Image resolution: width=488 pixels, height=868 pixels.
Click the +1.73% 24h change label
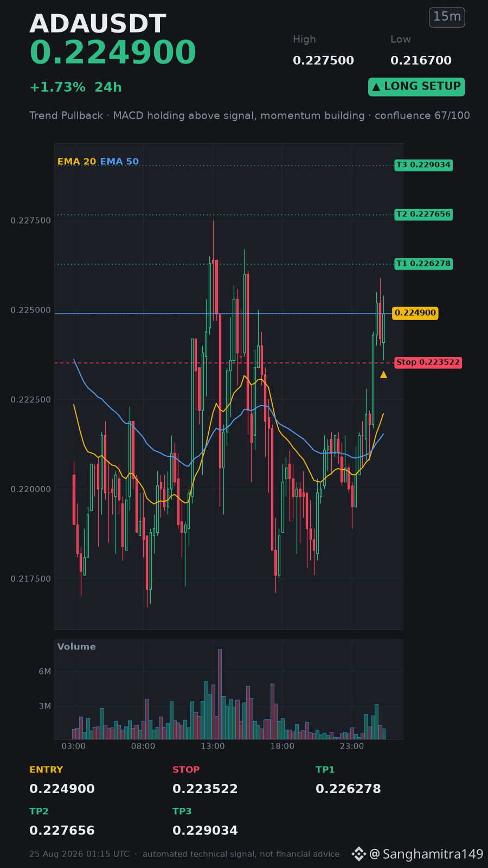(75, 87)
